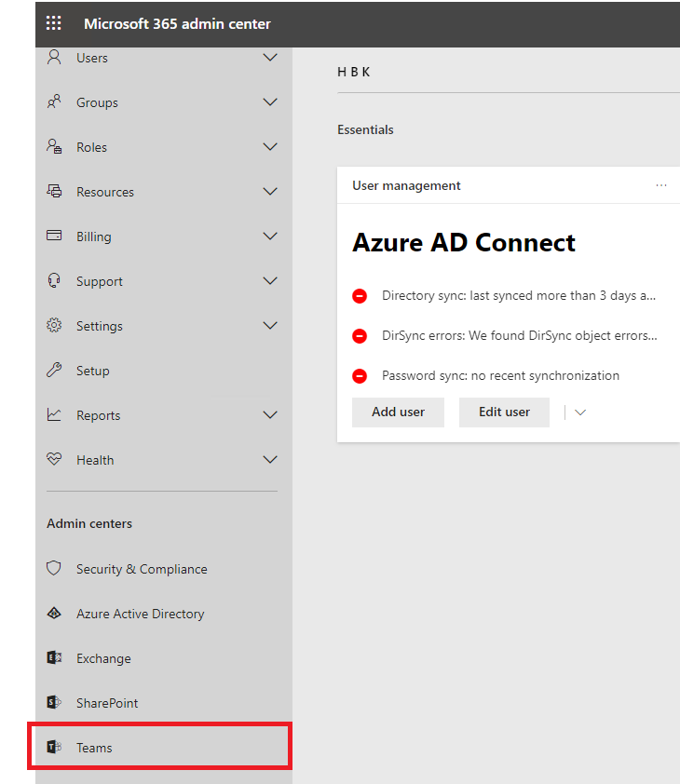Open the User management card ellipsis menu

click(x=661, y=185)
